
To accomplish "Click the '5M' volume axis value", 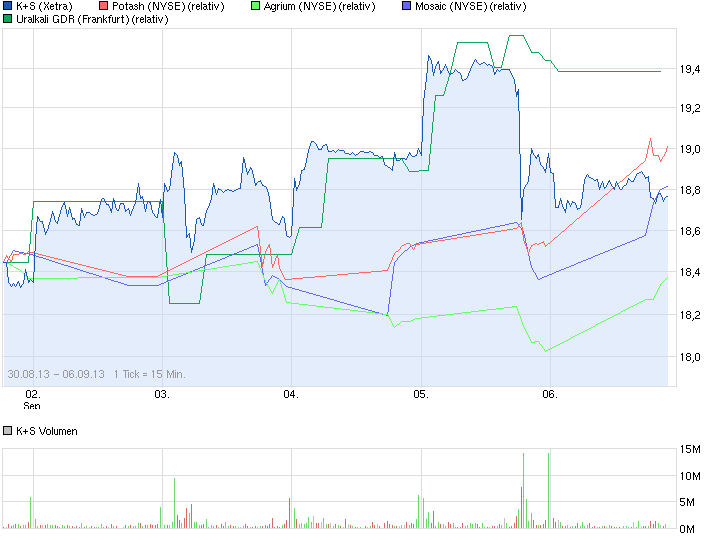I will click(x=687, y=502).
